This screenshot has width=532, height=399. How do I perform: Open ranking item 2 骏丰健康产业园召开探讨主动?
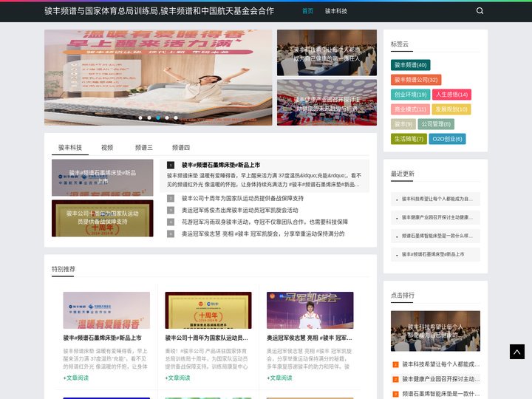[x=441, y=379]
